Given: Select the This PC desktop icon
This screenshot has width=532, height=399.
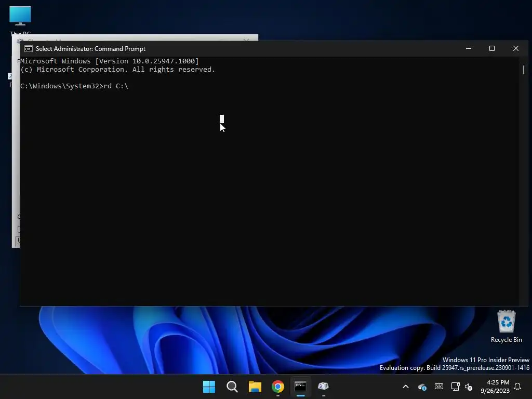Looking at the screenshot, I should pyautogui.click(x=20, y=20).
